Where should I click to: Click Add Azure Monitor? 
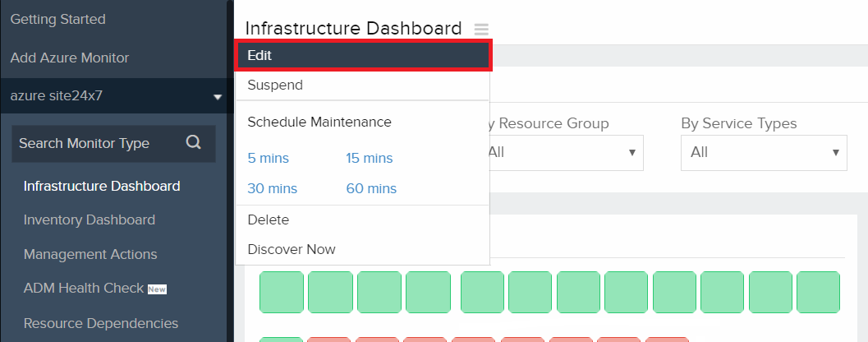70,58
